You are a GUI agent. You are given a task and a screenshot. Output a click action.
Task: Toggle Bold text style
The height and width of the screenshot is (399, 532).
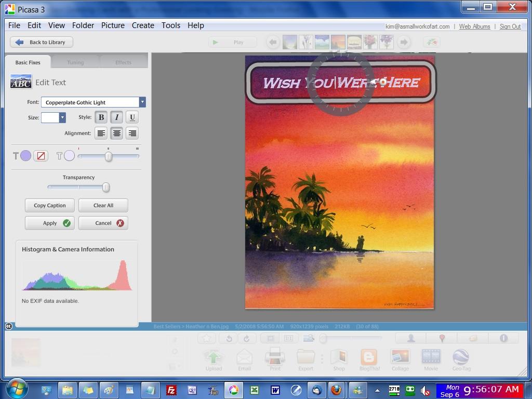tap(101, 117)
